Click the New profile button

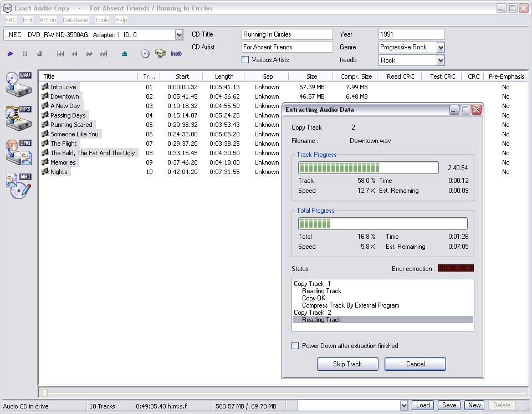click(474, 405)
